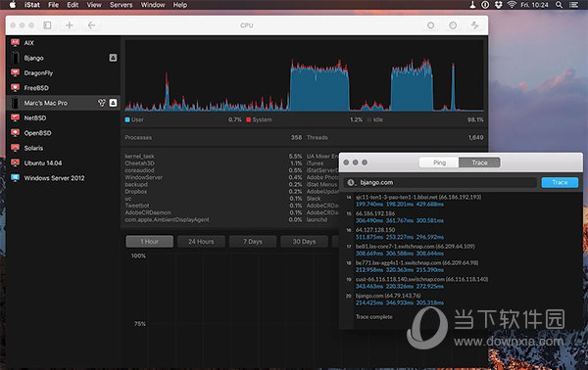Open Notification Center list icon
The height and width of the screenshot is (370, 588).
573,5
